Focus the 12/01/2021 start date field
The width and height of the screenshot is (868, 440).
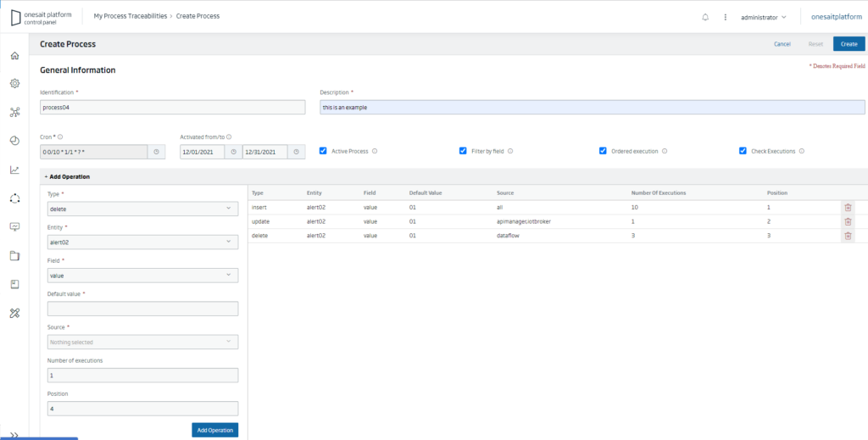click(x=202, y=152)
